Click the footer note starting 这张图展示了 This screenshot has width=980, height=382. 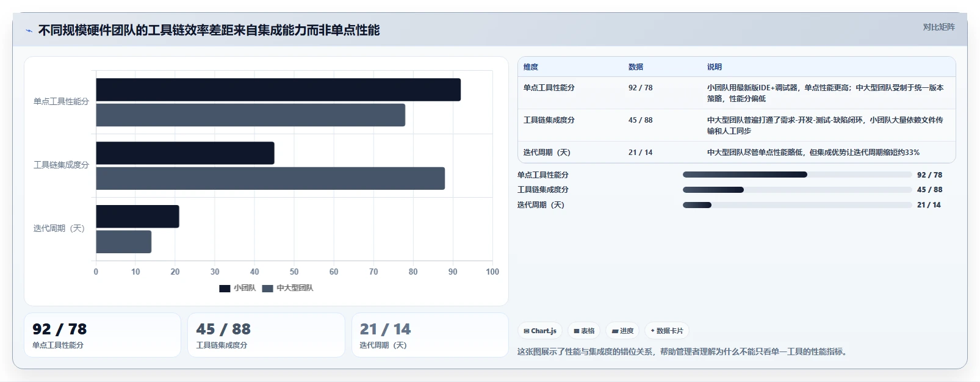coord(683,351)
